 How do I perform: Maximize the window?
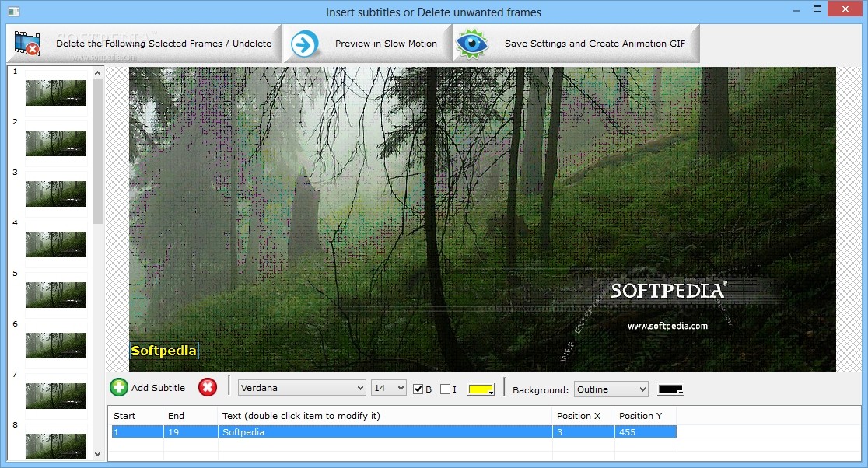[x=817, y=9]
